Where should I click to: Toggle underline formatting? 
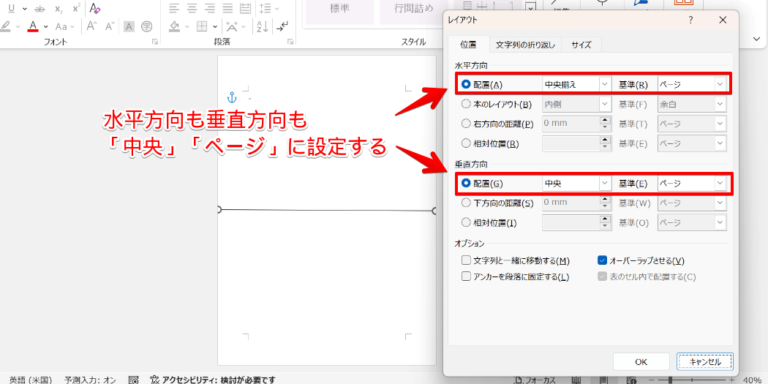(x=11, y=8)
